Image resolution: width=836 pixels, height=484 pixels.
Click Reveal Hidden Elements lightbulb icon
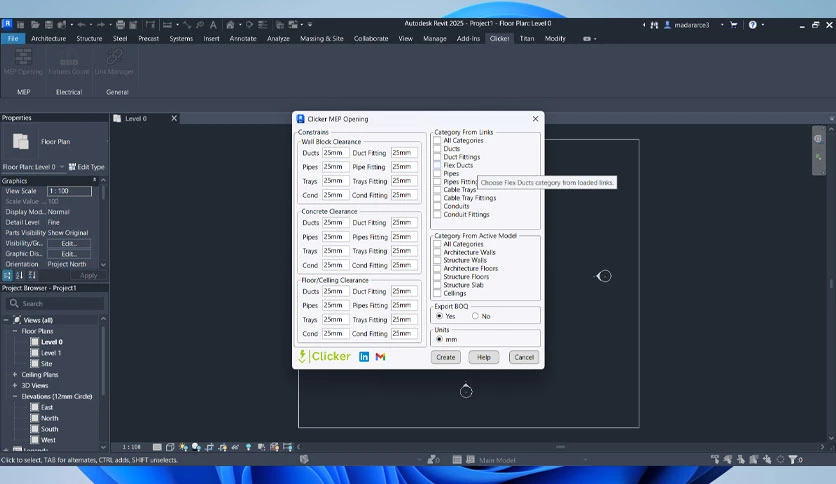[x=248, y=447]
